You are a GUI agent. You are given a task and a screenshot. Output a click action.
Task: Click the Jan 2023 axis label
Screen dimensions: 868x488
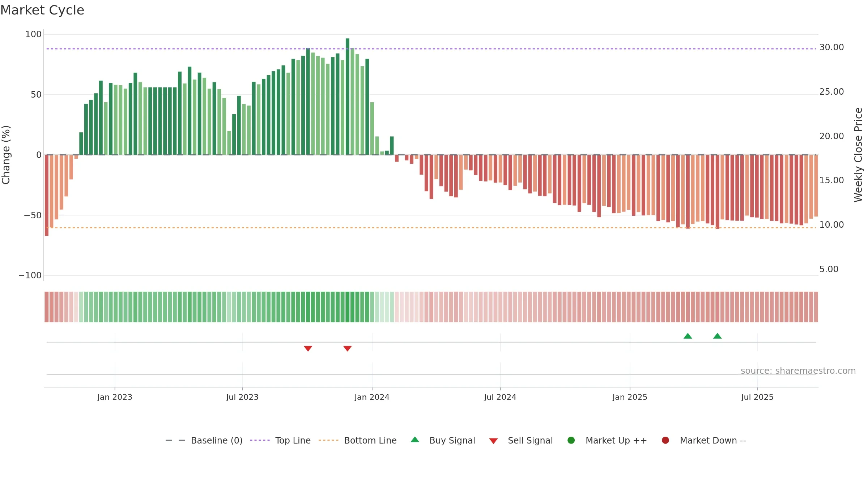[115, 397]
